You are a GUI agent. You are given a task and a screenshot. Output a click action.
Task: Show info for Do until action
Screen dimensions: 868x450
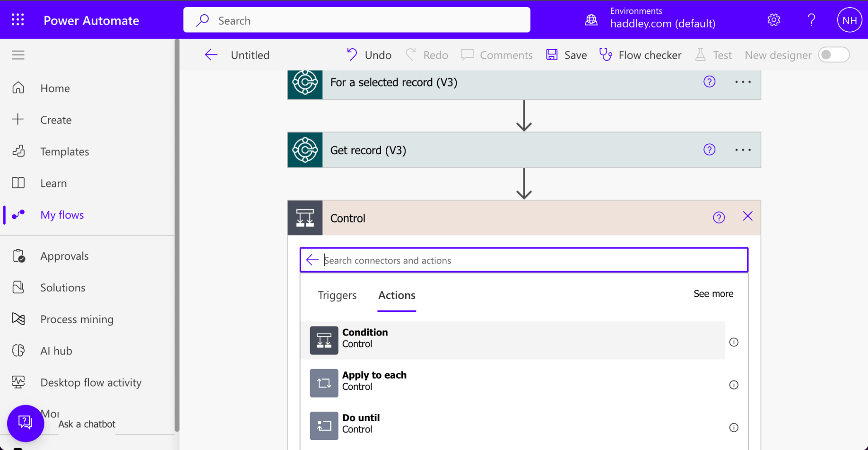point(734,428)
